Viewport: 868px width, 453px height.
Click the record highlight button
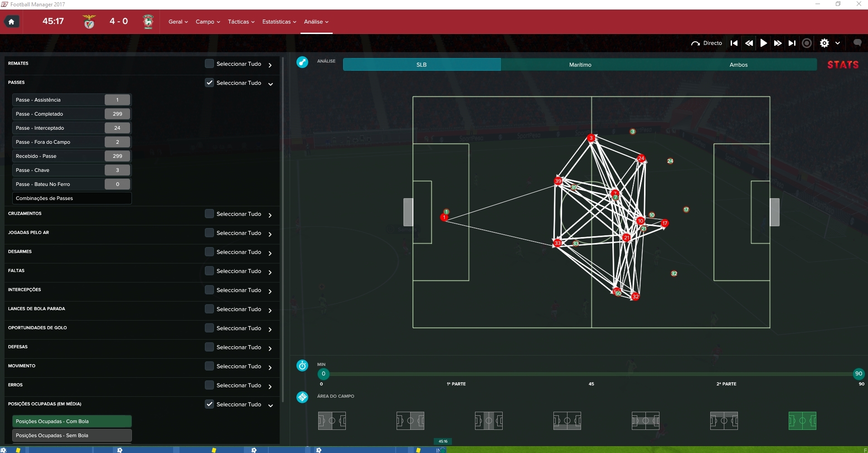click(807, 43)
